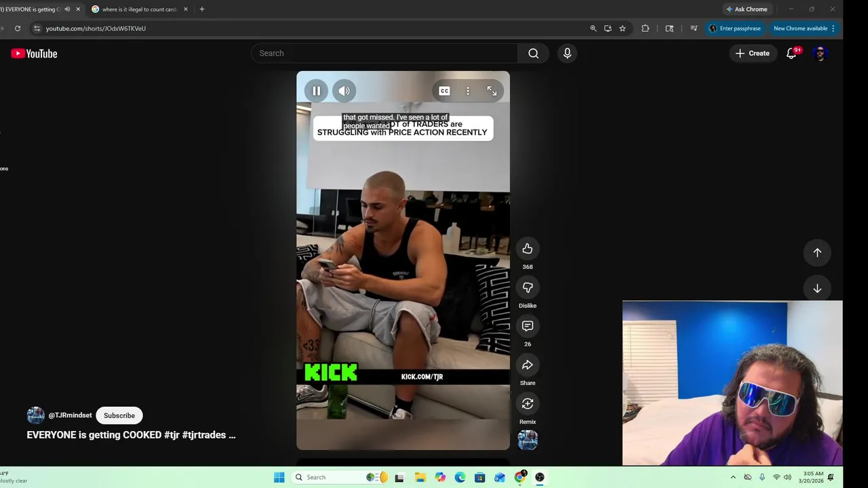Open the zoom magnifier in address bar

point(593,28)
